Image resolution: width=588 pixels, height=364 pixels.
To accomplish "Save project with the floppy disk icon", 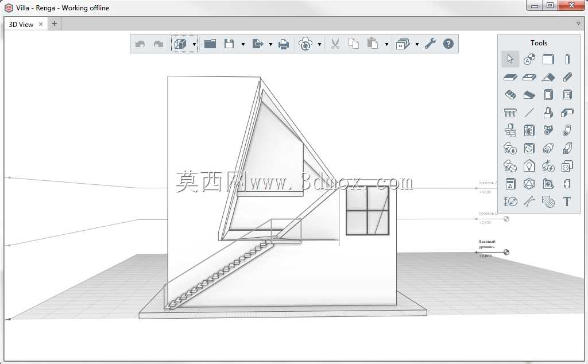I will pyautogui.click(x=229, y=44).
